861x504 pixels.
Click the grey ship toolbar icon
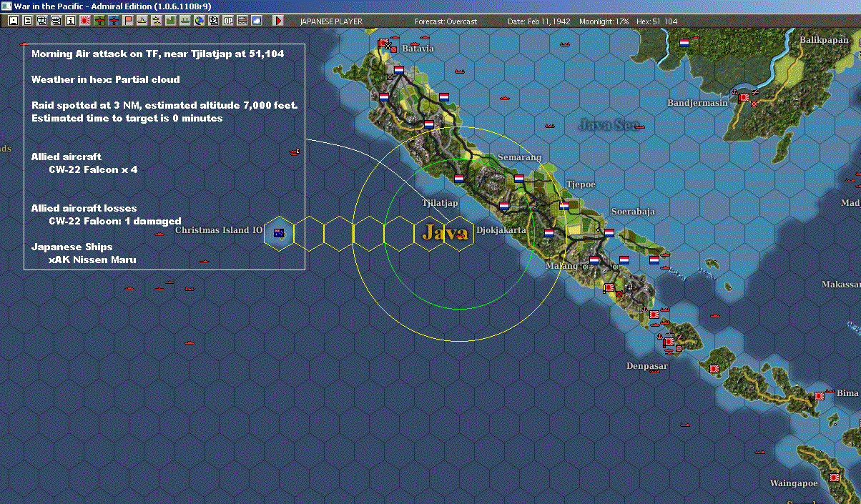pos(184,21)
